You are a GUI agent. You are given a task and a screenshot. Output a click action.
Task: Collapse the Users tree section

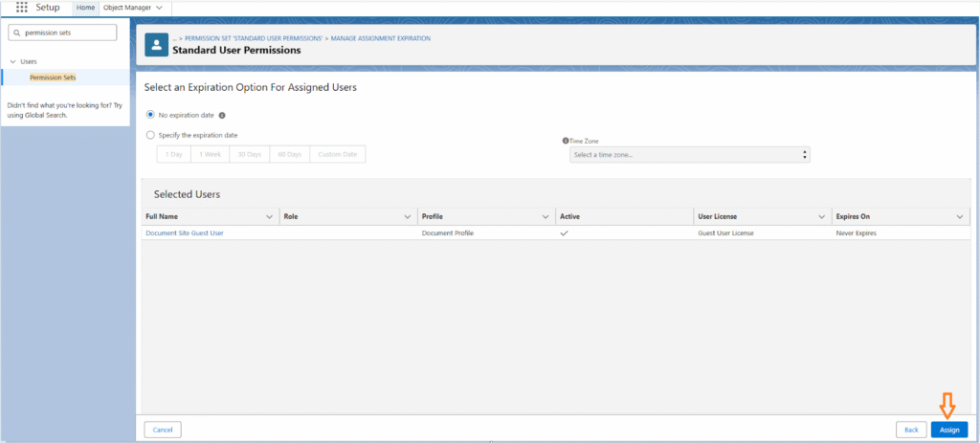coord(11,61)
